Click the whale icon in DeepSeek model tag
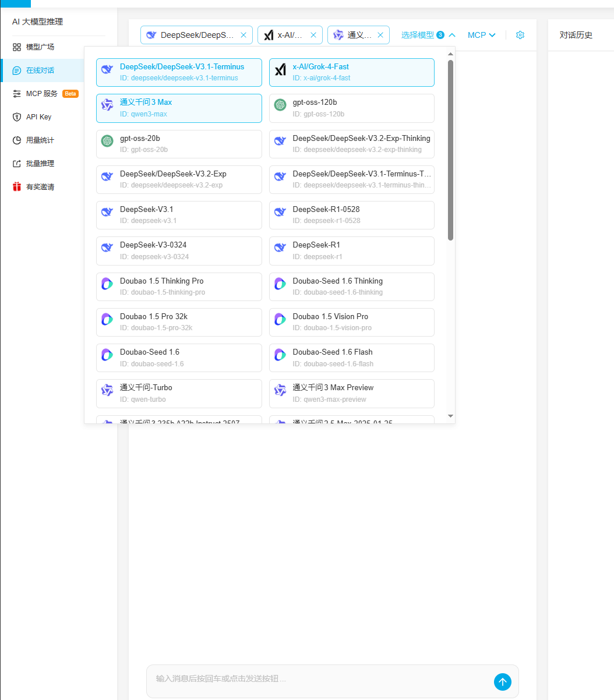This screenshot has height=700, width=614. pos(151,35)
